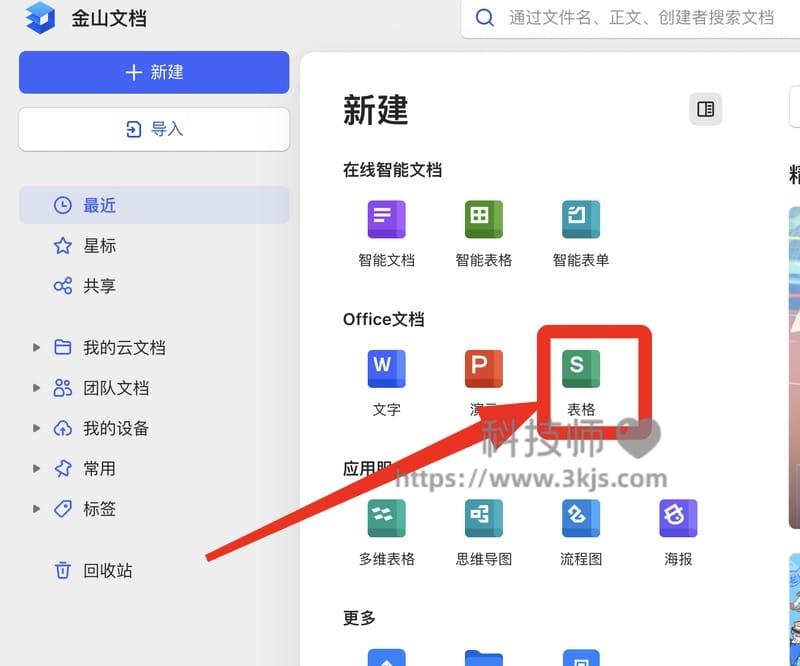Image resolution: width=800 pixels, height=666 pixels.
Task: Expand the 标签 tree arrow
Action: [36, 508]
